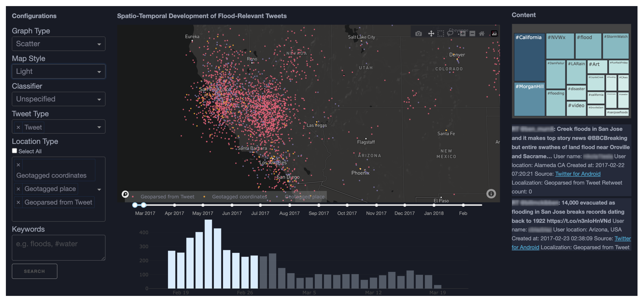
Task: Activate the Lasso Select tool
Action: point(450,33)
